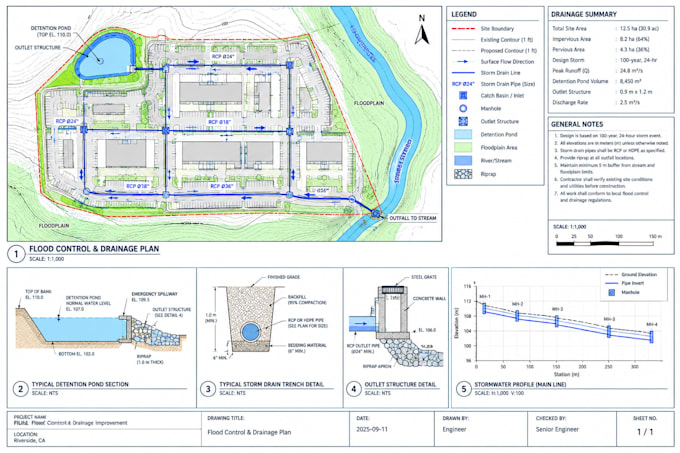The height and width of the screenshot is (453, 680).
Task: Click the 'BEDDING MATERIAL' label in trench detail
Action: pyautogui.click(x=307, y=345)
